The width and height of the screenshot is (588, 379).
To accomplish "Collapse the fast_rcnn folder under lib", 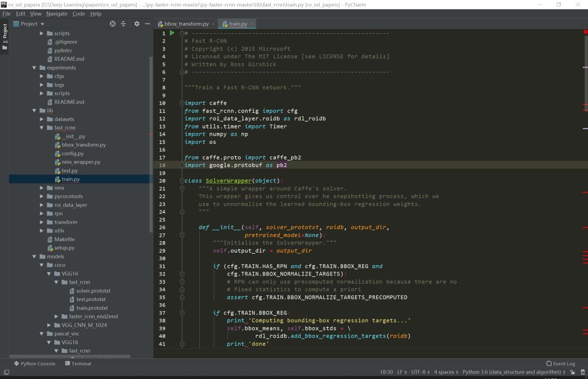I will [x=42, y=128].
